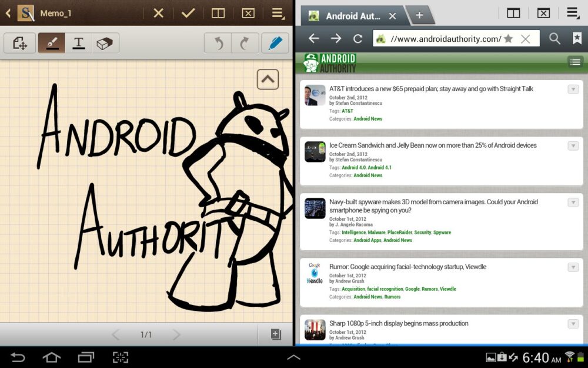Select the Pen tool in S Memo
Viewport: 588px width, 368px height.
51,42
